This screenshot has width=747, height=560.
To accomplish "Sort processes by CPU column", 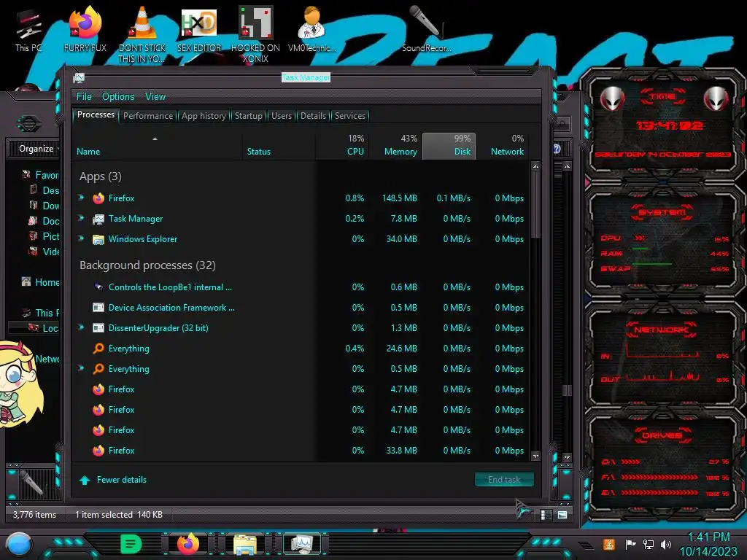I will click(342, 146).
